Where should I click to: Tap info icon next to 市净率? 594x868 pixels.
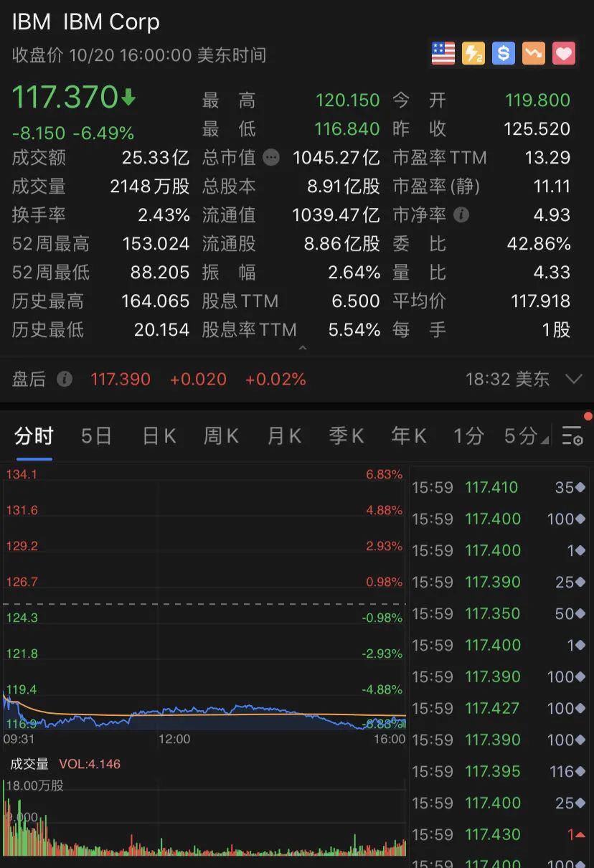click(461, 214)
